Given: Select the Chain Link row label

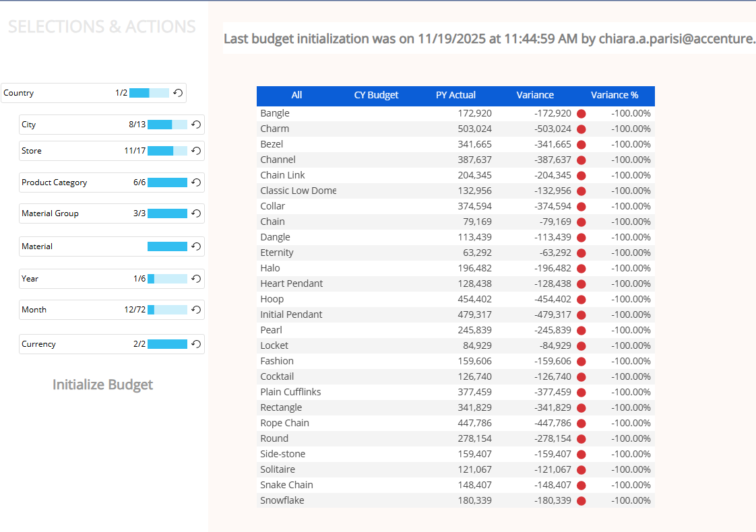Looking at the screenshot, I should pos(282,175).
